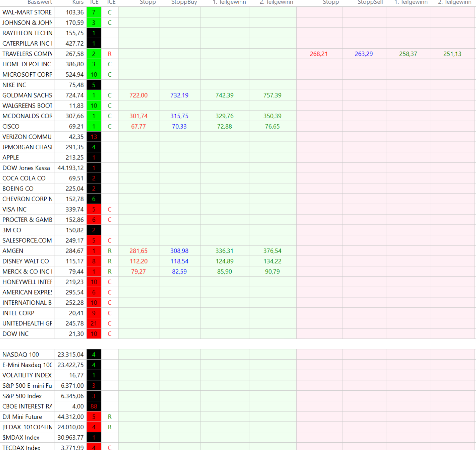
Task: Select Travelers short Teilgewinn value 251,13
Action: tap(452, 54)
